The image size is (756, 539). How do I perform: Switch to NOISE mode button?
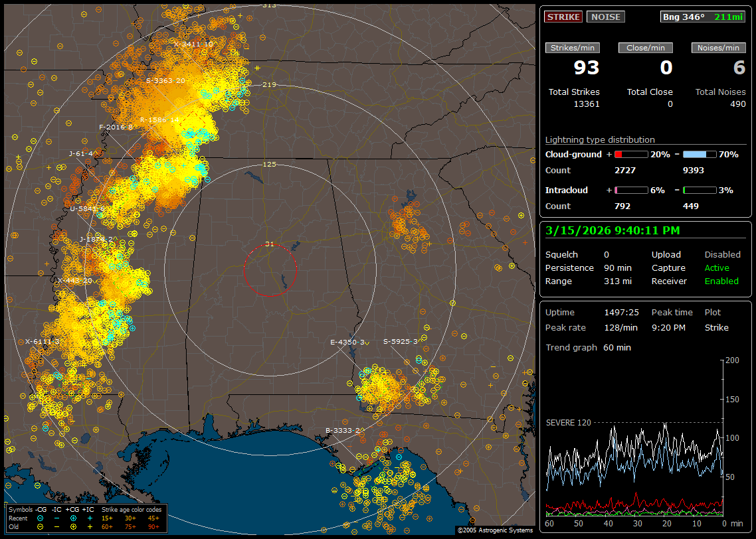[x=605, y=17]
